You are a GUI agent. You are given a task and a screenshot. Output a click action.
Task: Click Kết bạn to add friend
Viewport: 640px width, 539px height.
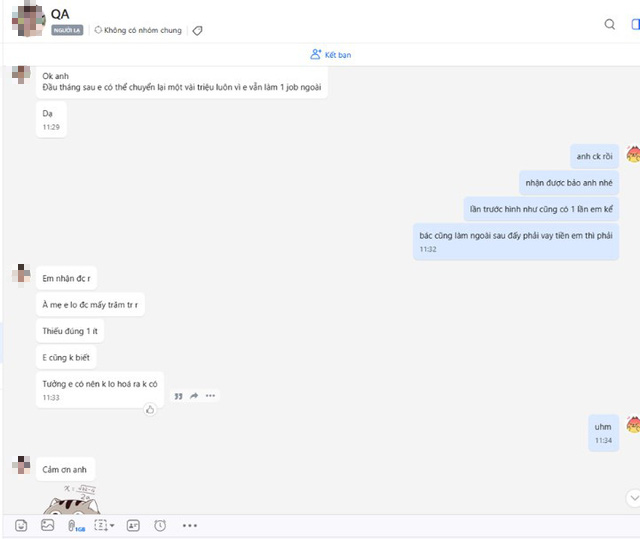click(x=331, y=55)
